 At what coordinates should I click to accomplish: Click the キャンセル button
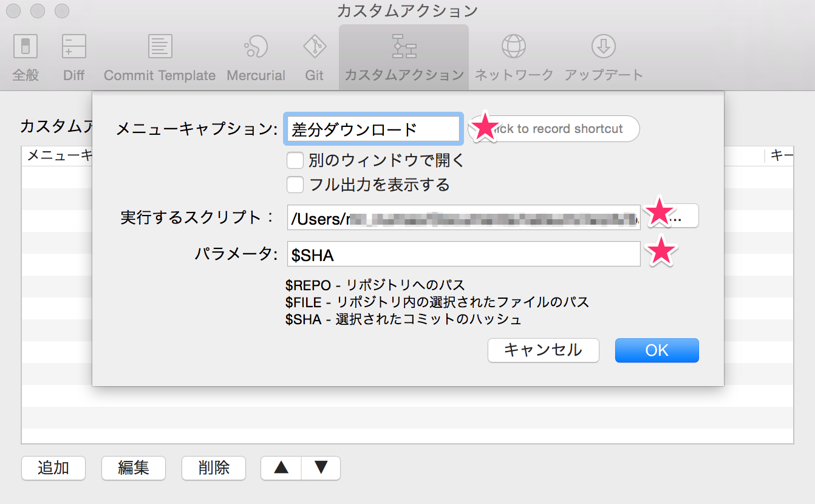tap(543, 350)
